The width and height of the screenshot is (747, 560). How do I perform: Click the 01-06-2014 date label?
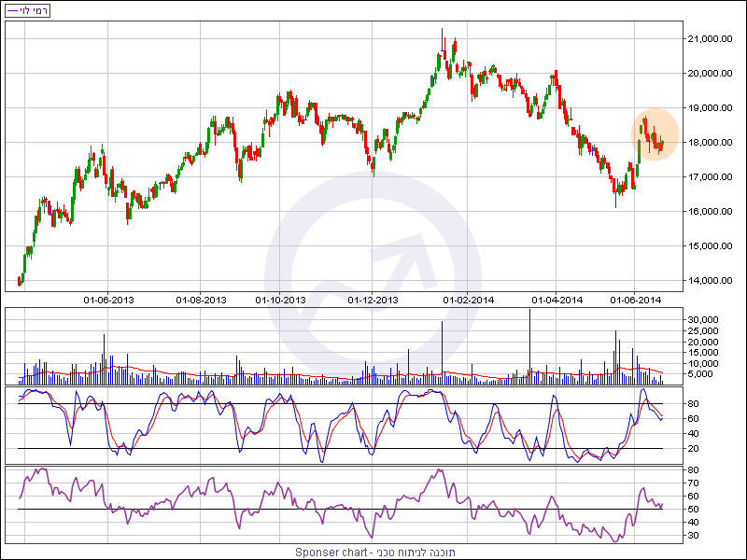tap(636, 300)
